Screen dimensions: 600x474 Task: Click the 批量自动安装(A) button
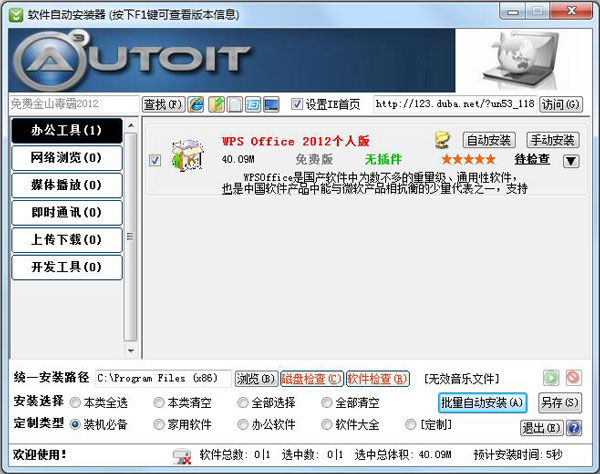(482, 402)
